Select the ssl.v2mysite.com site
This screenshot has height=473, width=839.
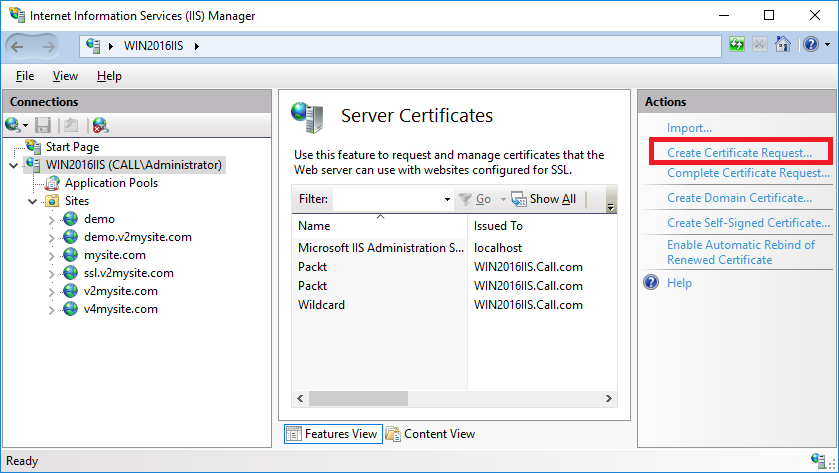(x=128, y=273)
